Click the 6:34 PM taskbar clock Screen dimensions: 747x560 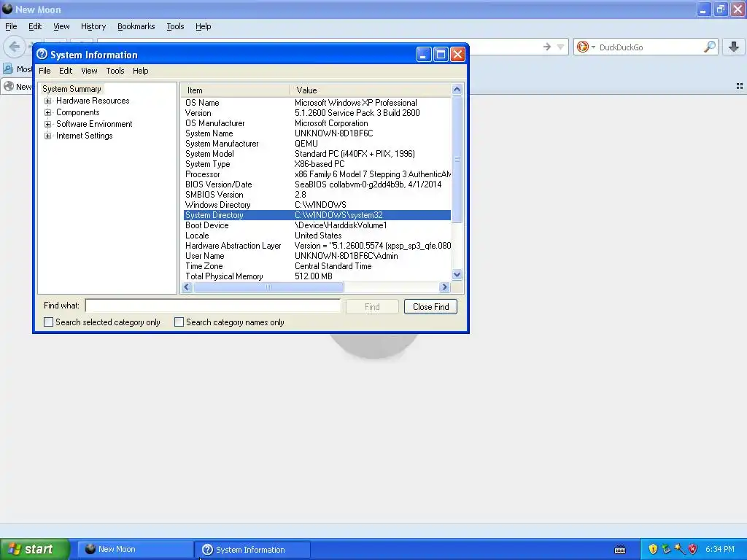[720, 549]
